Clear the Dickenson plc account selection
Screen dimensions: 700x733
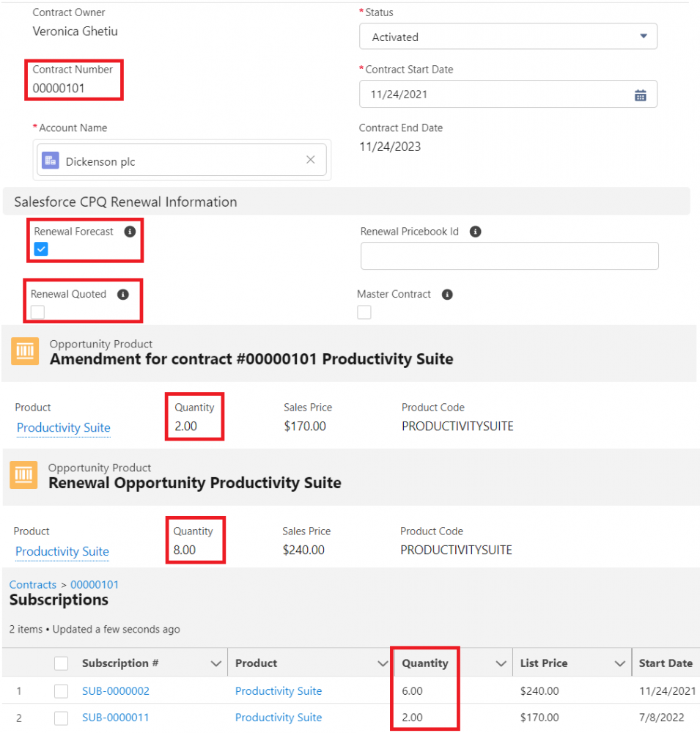click(311, 160)
